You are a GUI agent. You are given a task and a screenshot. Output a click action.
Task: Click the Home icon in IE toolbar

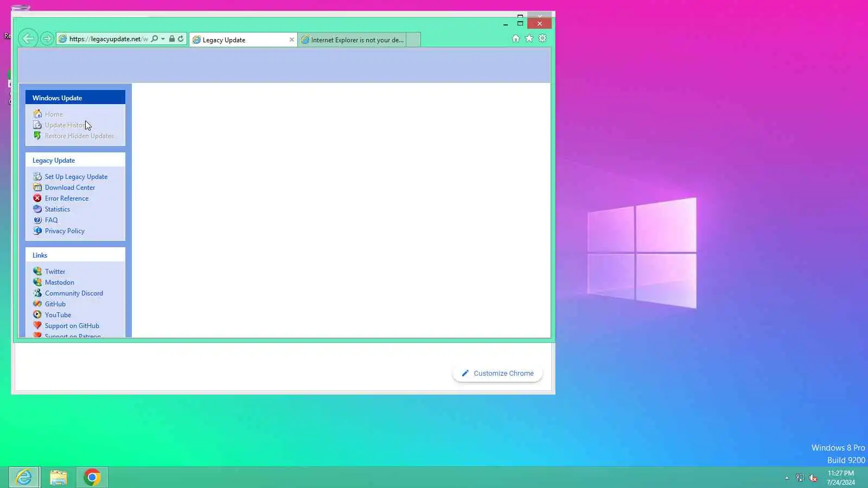pyautogui.click(x=516, y=38)
